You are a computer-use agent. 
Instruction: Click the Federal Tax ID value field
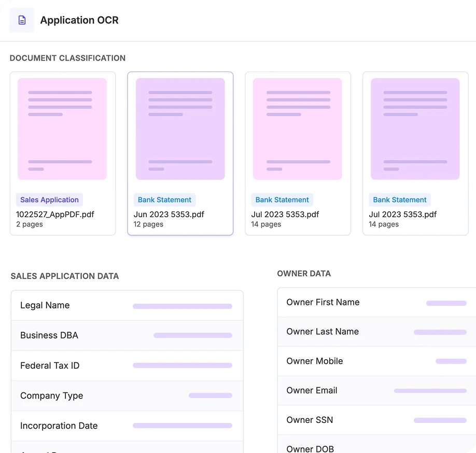pyautogui.click(x=183, y=365)
